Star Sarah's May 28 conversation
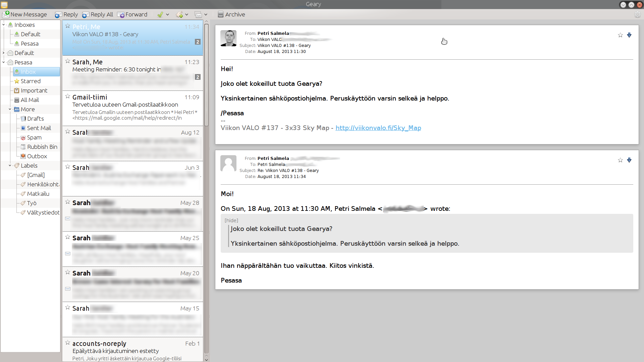 coord(67,202)
